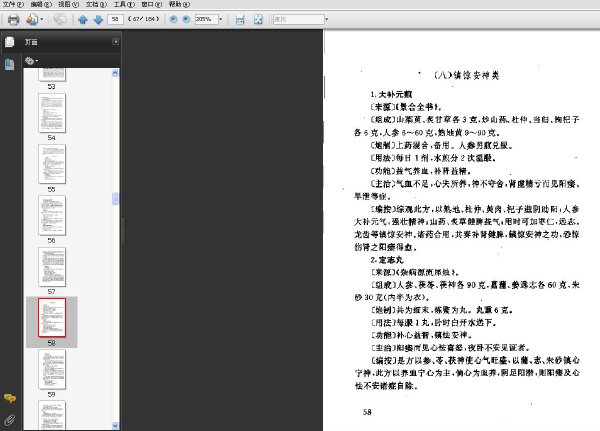
Task: Open the 文件 (File) menu
Action: [x=10, y=4]
